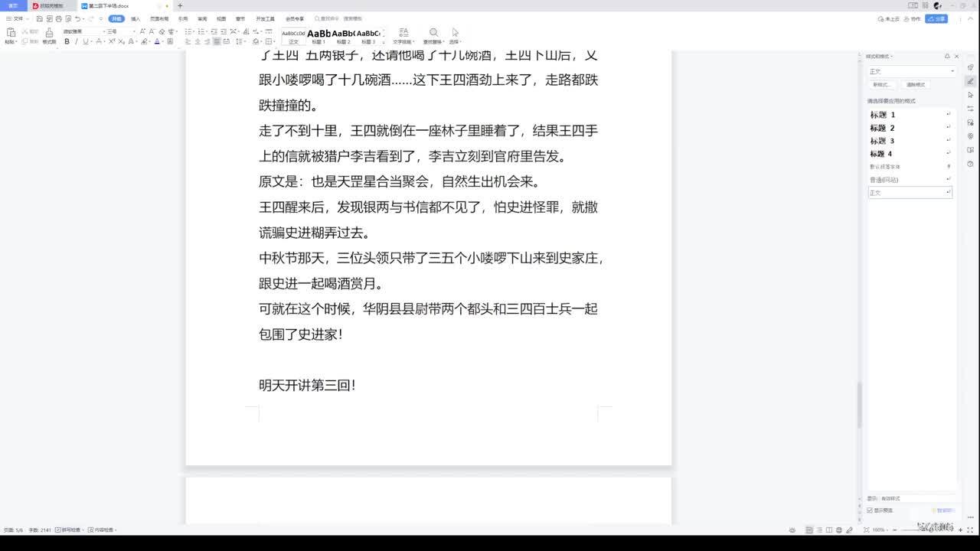Click the pencil styles icon in right sidebar
This screenshot has height=551, width=980.
[x=970, y=81]
